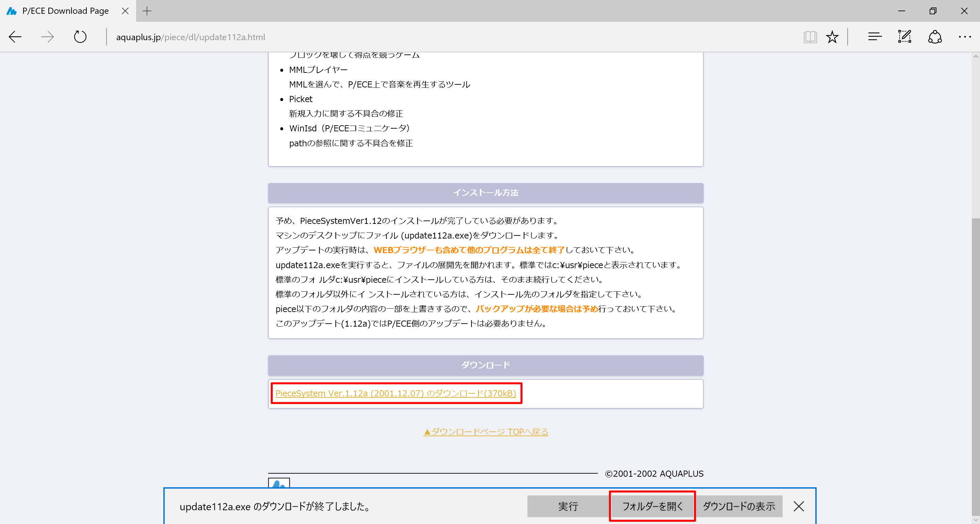Open the Share icon

point(935,37)
